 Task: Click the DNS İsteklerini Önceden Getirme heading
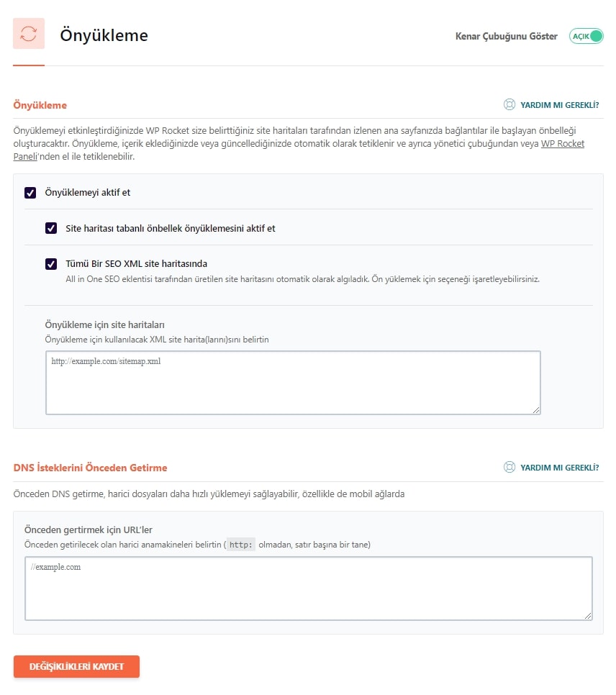(x=90, y=468)
